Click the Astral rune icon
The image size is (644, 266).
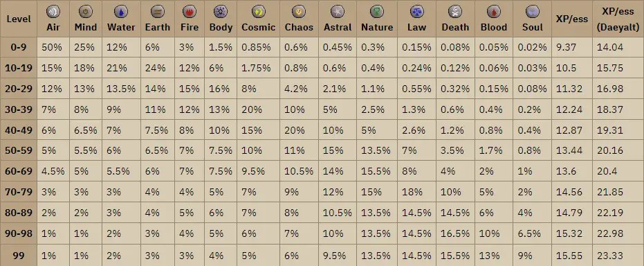337,12
